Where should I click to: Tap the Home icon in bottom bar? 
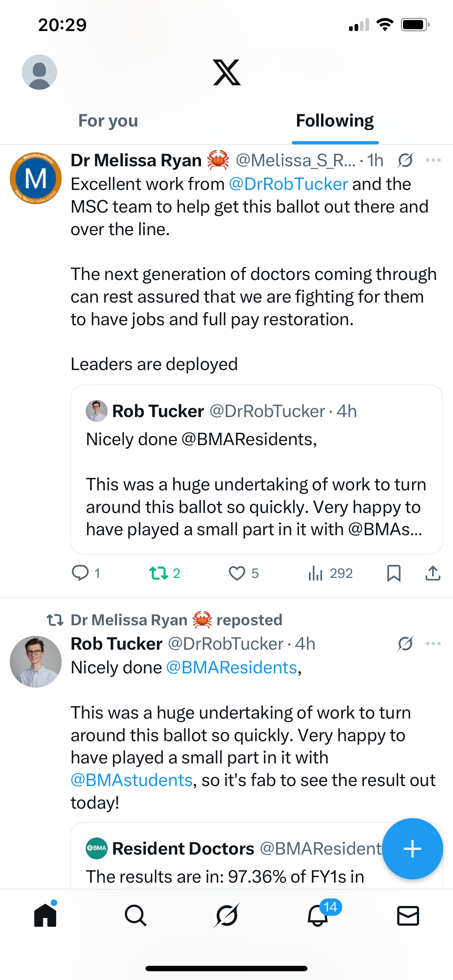[45, 915]
